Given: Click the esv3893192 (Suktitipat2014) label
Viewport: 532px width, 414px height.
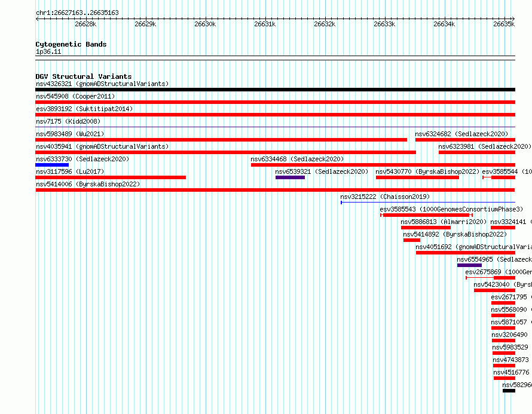Looking at the screenshot, I should click(84, 109).
